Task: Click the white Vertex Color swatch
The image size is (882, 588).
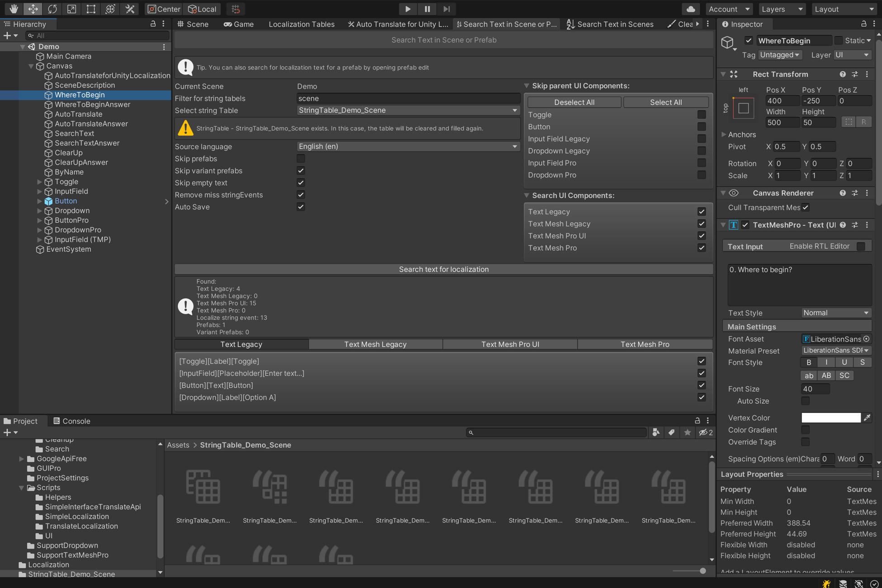Action: [831, 418]
